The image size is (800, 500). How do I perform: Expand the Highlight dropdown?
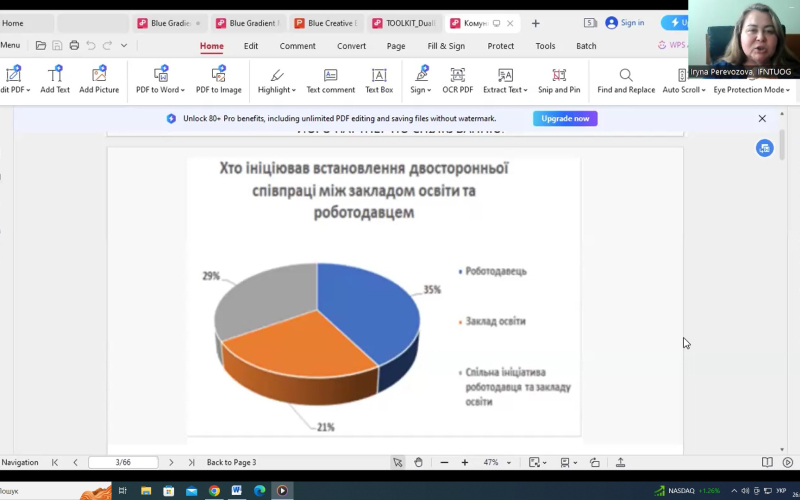[x=294, y=90]
